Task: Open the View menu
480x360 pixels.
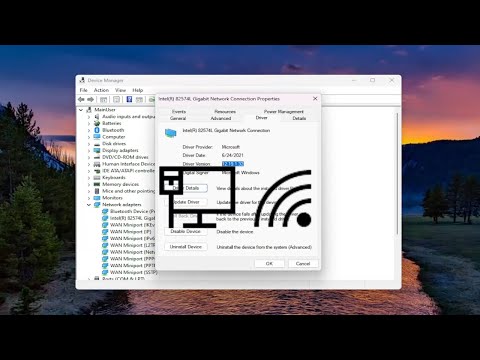Action: coord(120,90)
